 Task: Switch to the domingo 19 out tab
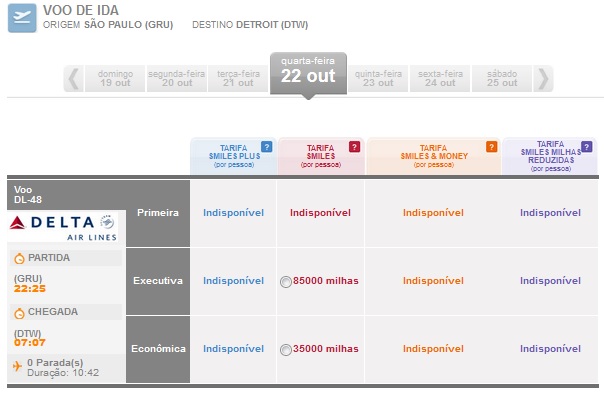115,79
